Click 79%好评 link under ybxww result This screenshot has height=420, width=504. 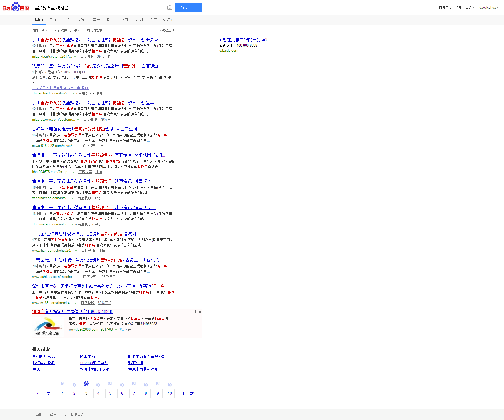(107, 120)
